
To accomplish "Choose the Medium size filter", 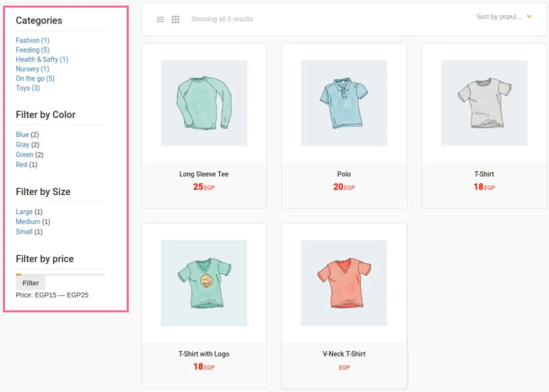I will (28, 221).
